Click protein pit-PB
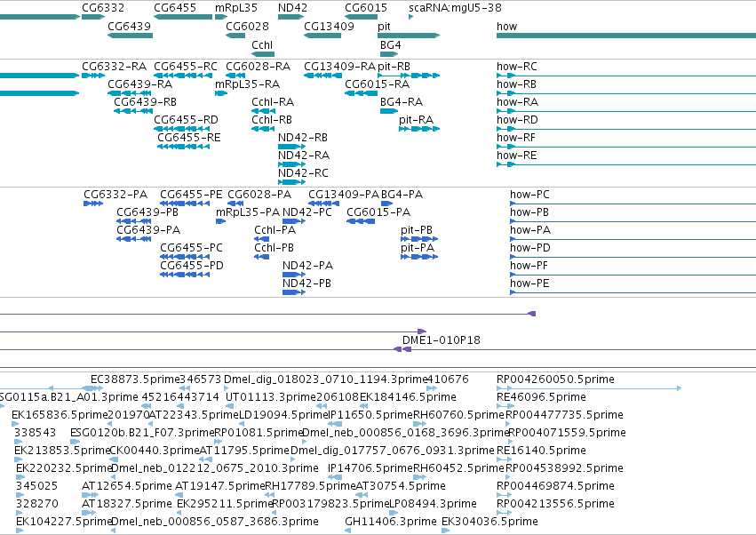Screen dimensions: 756x535 (417, 230)
